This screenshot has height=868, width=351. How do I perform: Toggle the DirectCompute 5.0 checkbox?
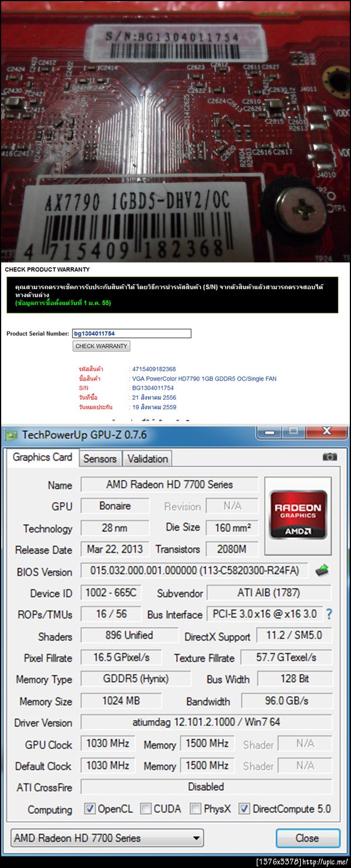click(x=244, y=809)
